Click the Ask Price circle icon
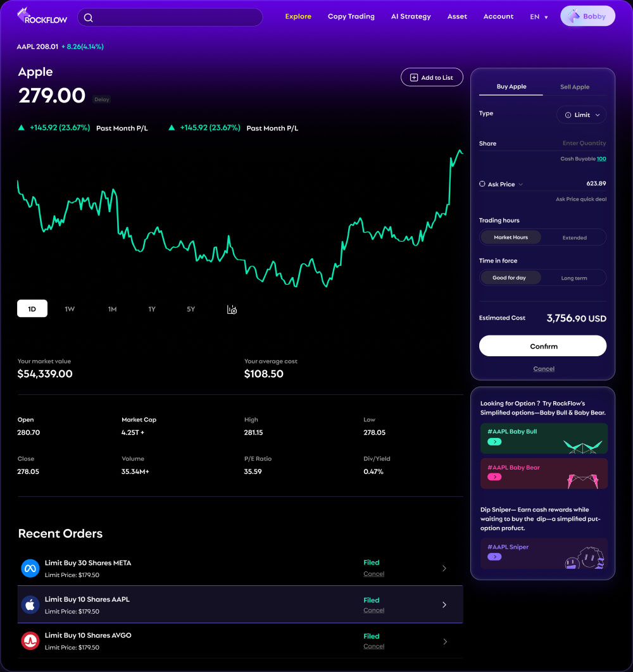The height and width of the screenshot is (672, 633). click(482, 184)
